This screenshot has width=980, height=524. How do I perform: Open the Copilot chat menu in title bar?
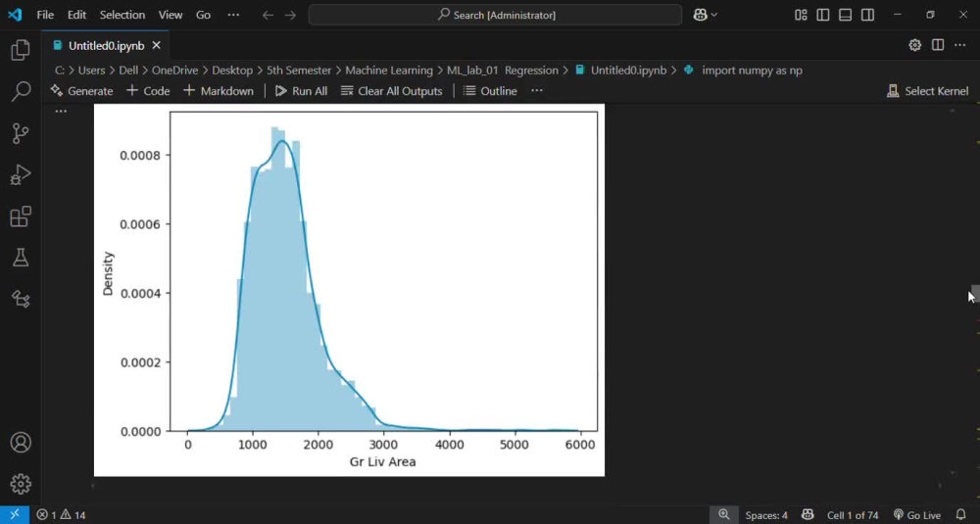click(x=705, y=15)
